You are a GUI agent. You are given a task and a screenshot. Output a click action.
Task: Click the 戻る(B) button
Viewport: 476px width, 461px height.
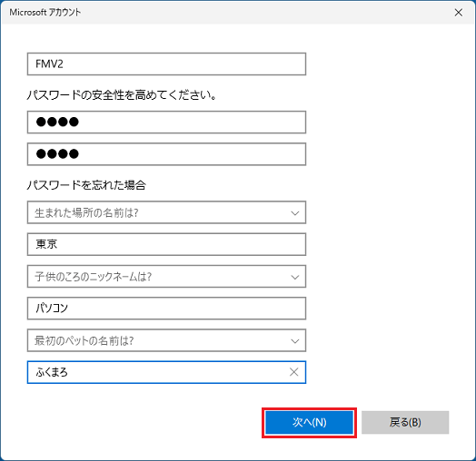point(405,422)
